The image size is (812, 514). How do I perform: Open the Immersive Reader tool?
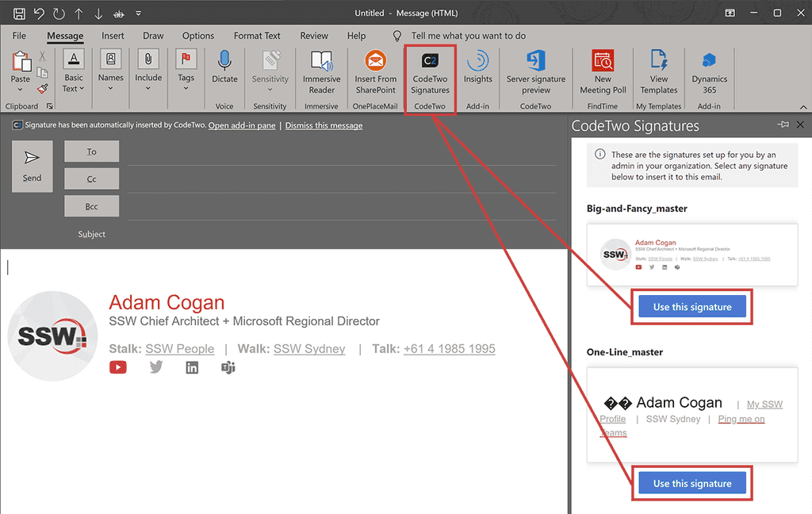click(x=321, y=71)
